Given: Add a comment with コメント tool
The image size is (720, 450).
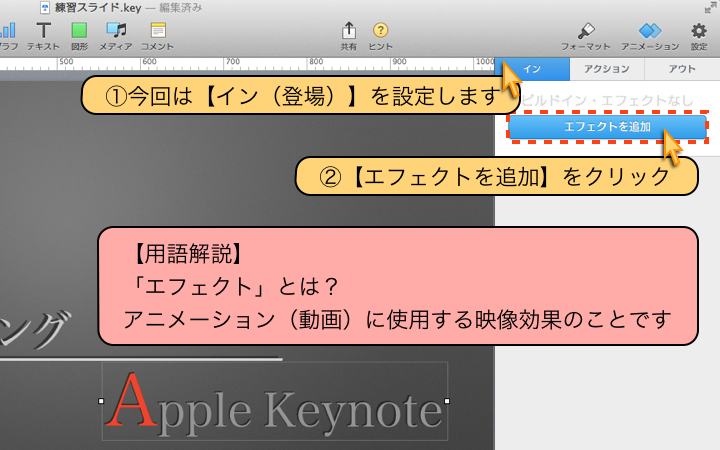Looking at the screenshot, I should 158,36.
